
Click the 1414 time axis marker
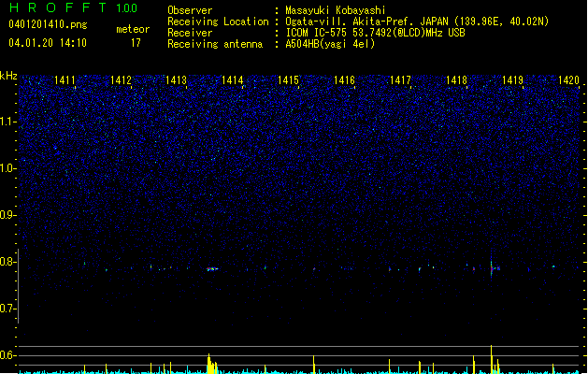tap(233, 80)
